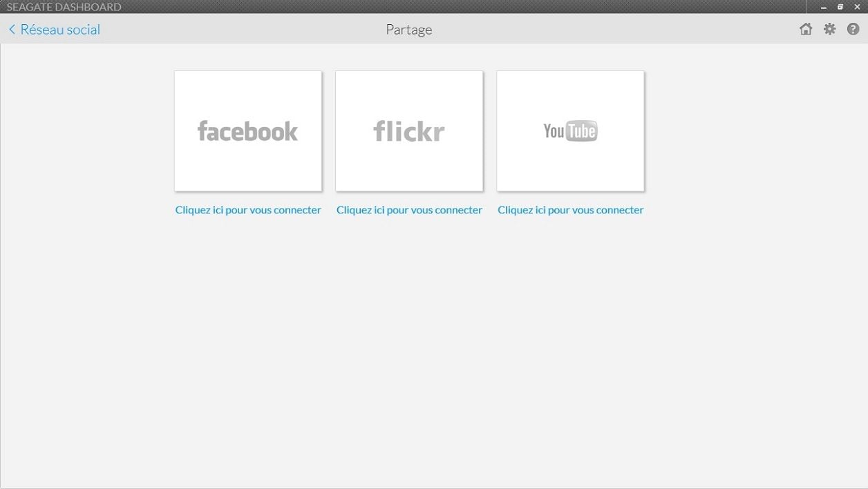Screen dimensions: 868x489
Task: Click the Partage page title
Action: point(409,30)
